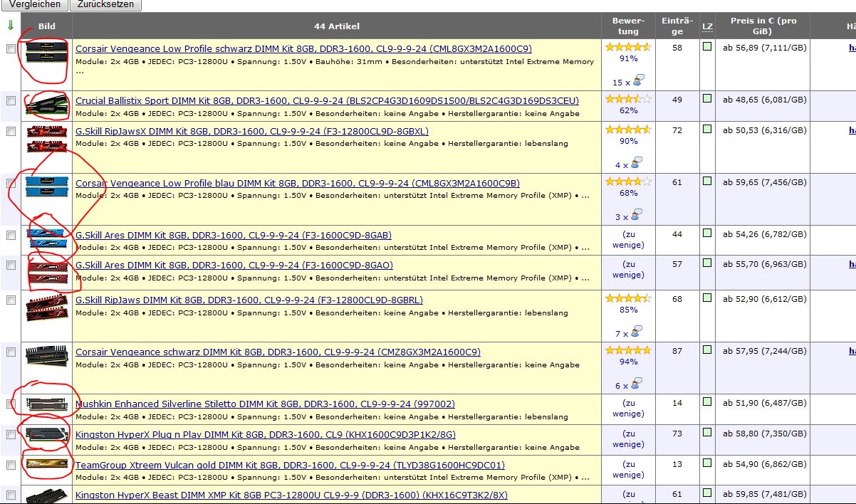Click the 'LZ' column header
856x504 pixels.
coord(707,26)
